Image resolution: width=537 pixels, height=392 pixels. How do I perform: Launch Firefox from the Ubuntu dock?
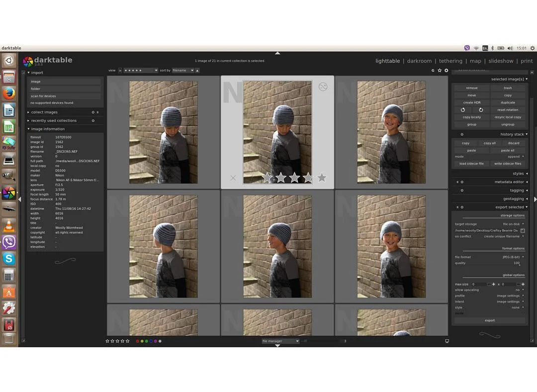(9, 93)
